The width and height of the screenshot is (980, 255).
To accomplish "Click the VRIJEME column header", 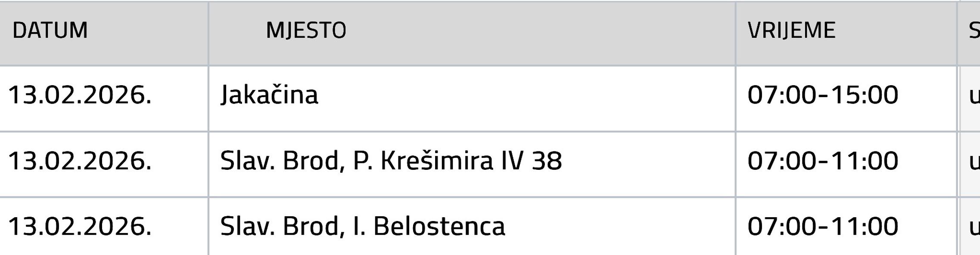I will point(791,31).
